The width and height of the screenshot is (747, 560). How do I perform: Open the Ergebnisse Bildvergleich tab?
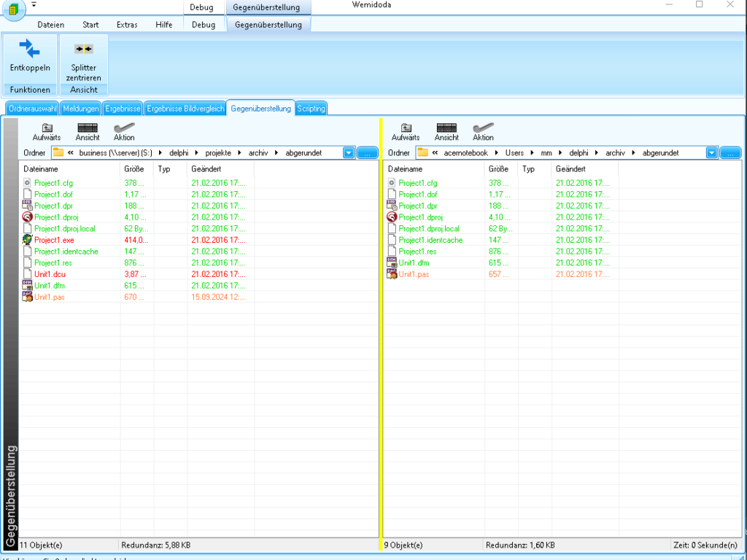pos(185,109)
